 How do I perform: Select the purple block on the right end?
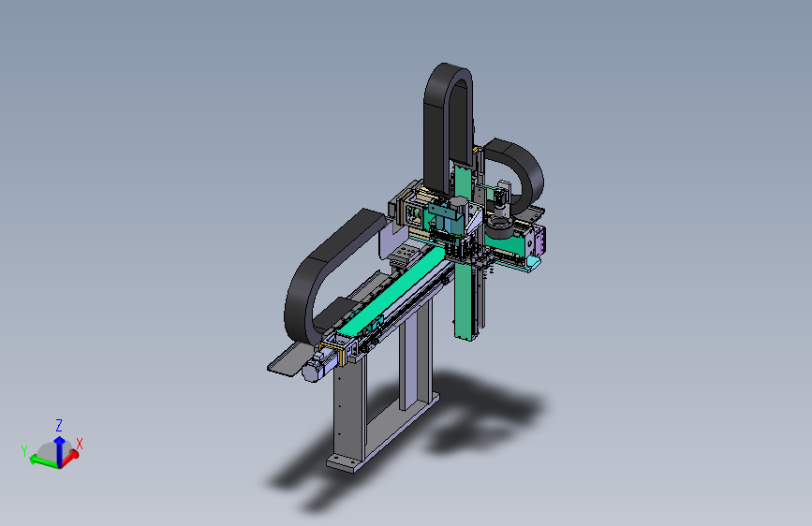pos(539,241)
